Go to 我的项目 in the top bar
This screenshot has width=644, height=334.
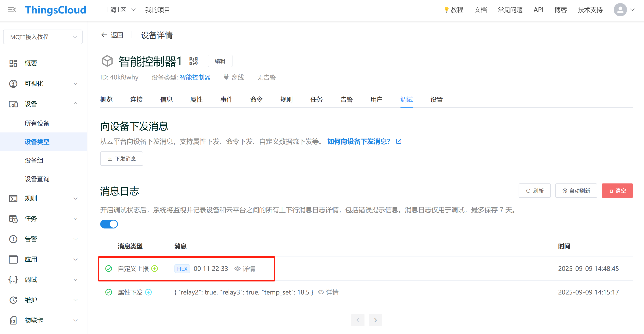157,10
